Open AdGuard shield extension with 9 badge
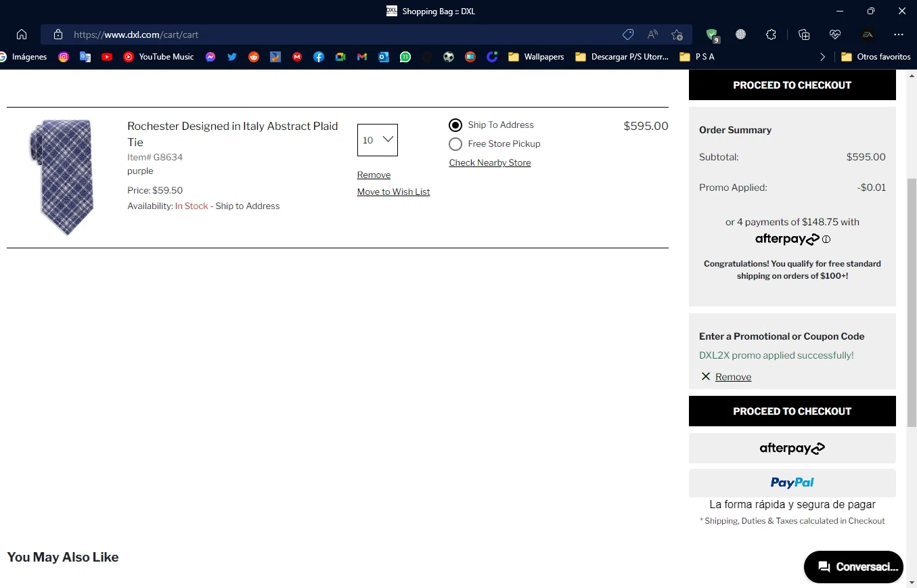This screenshot has width=917, height=588. 712,35
